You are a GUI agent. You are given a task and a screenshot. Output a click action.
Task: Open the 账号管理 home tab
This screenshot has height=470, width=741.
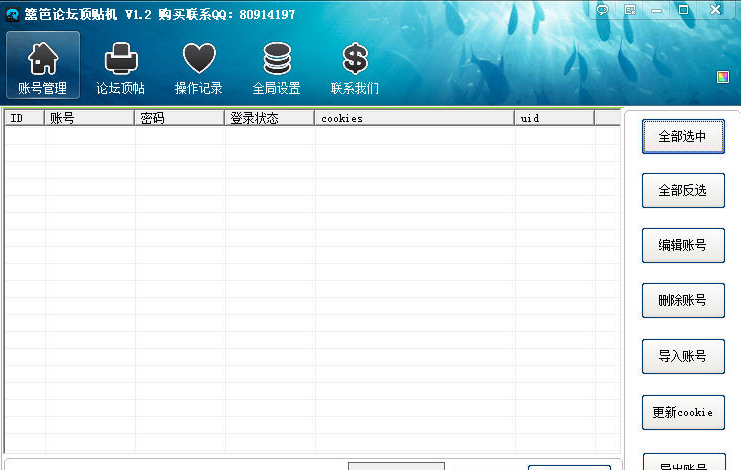43,65
